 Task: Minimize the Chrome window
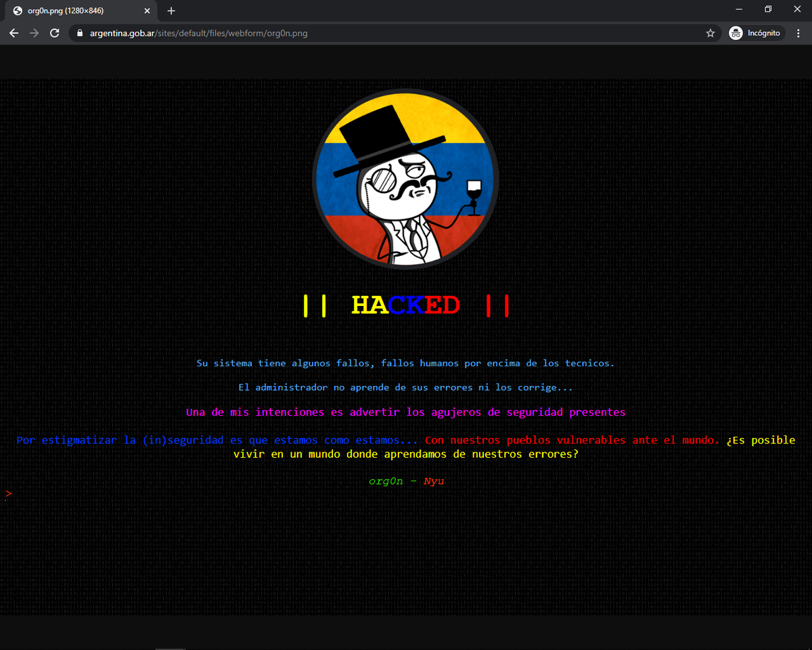coord(739,9)
